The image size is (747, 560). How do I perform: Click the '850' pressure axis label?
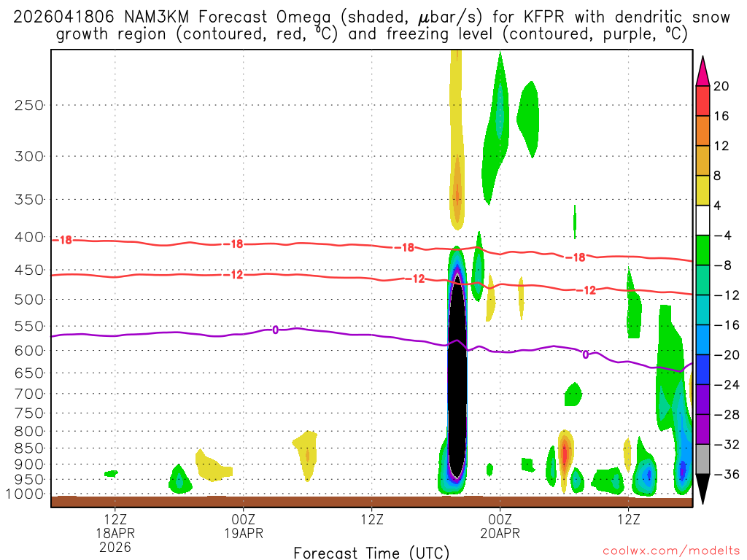pyautogui.click(x=29, y=448)
